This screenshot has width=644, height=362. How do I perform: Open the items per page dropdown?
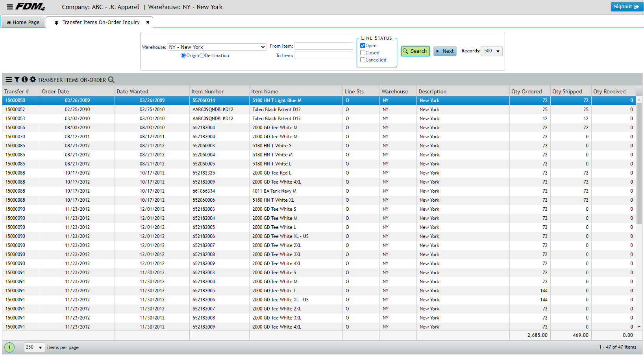pos(34,347)
